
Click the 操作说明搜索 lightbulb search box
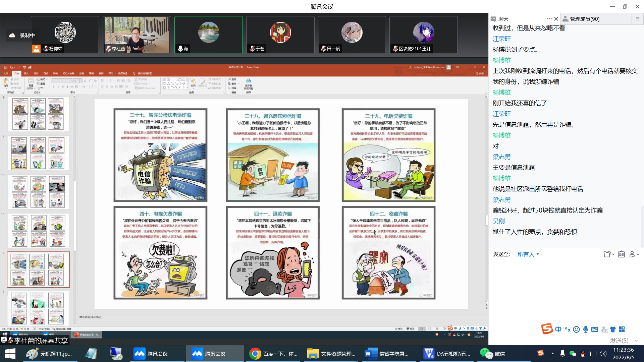click(x=143, y=73)
